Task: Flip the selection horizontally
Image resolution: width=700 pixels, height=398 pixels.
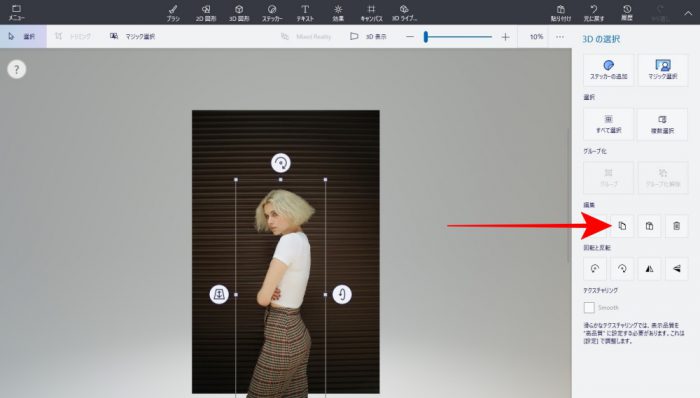Action: tap(649, 269)
